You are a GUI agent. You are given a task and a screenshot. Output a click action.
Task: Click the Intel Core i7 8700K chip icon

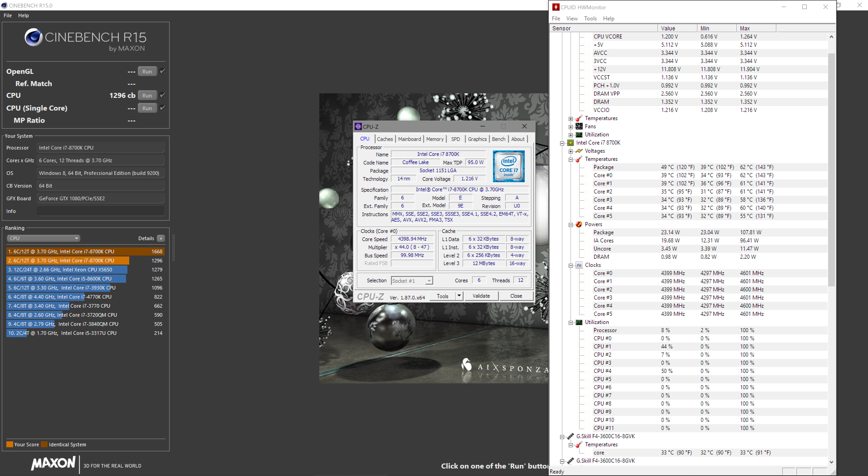[571, 143]
